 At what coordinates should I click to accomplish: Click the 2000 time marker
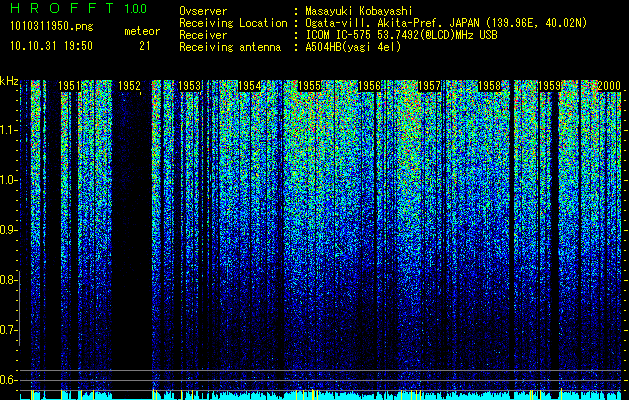(609, 86)
